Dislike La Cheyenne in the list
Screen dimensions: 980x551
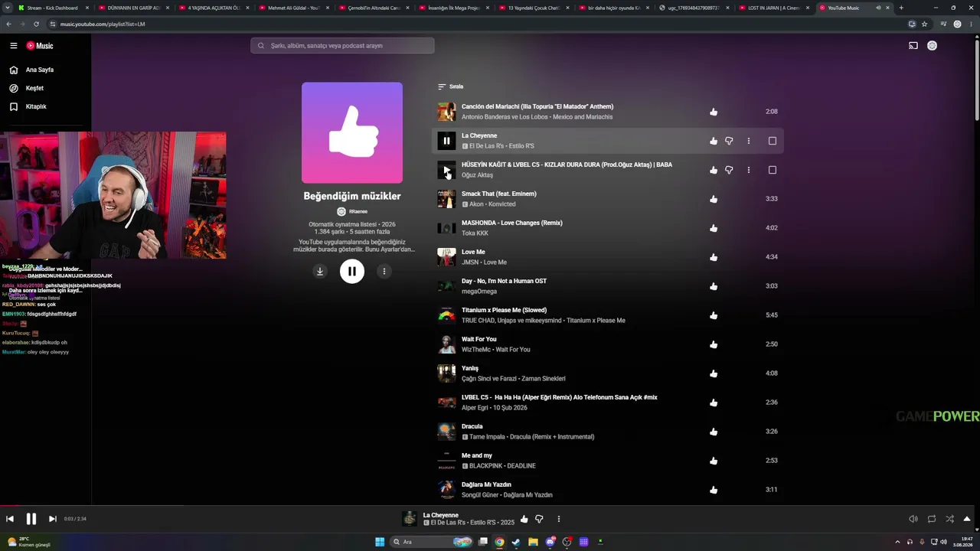pyautogui.click(x=729, y=141)
